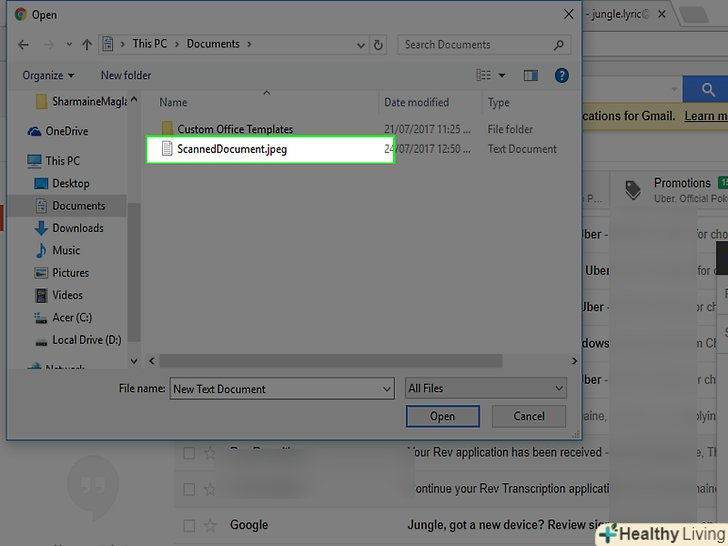Close the jungle.lyric Chrome tab

[x=662, y=14]
